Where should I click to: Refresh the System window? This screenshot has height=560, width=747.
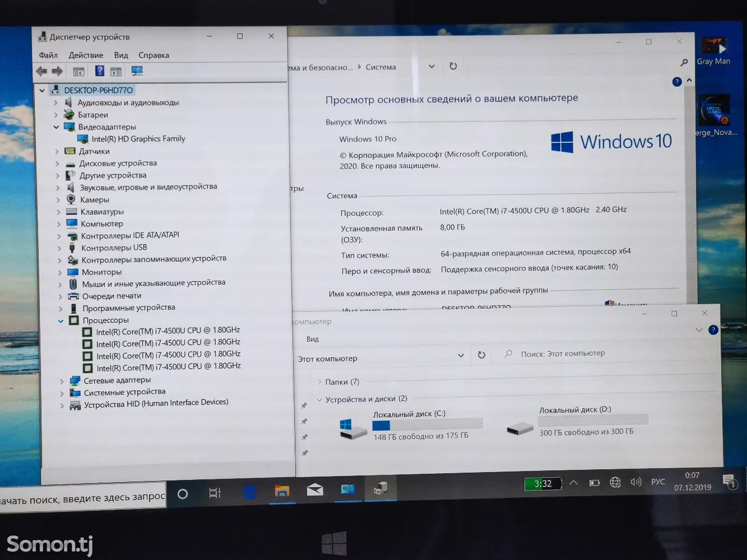click(453, 66)
